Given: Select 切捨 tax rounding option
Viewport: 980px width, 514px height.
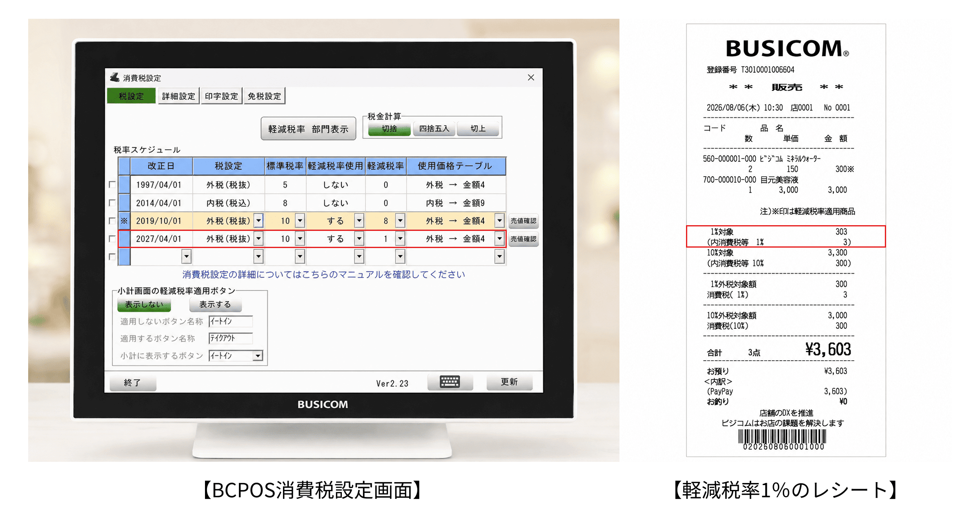Looking at the screenshot, I should click(389, 129).
